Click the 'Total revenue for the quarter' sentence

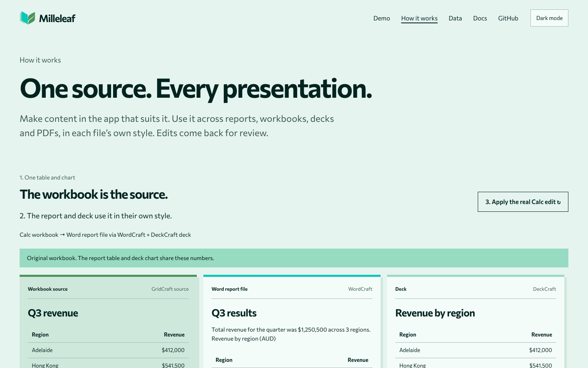291,330
